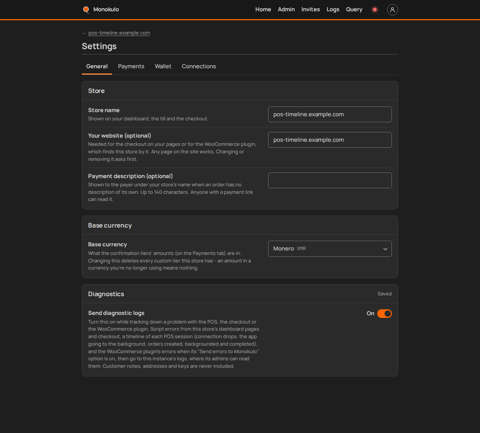
Task: Click the On label beside toggle
Action: coord(370,313)
